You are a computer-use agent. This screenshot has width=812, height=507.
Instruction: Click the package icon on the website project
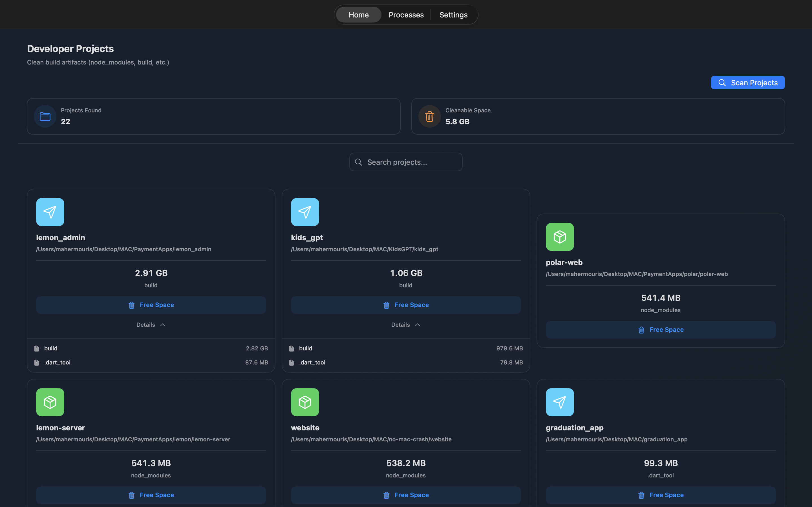click(x=304, y=402)
